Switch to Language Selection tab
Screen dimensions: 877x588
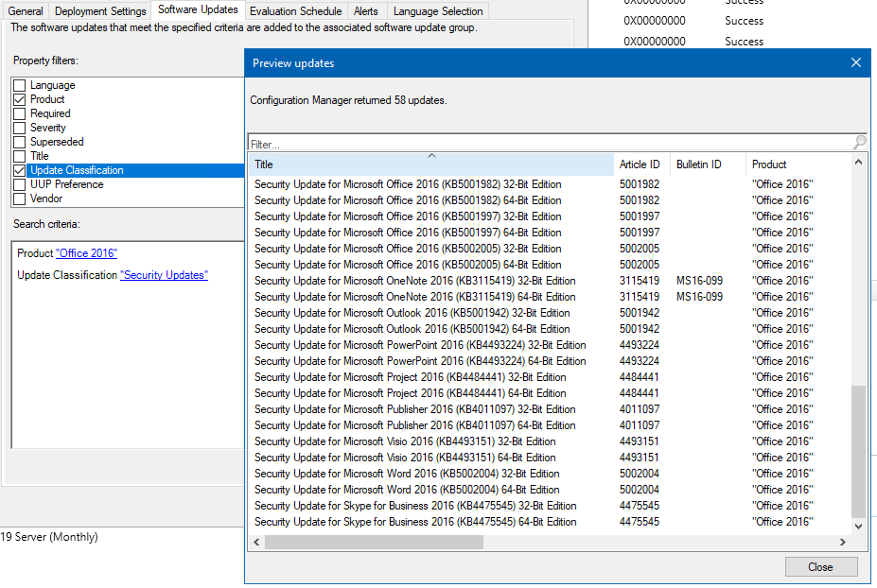click(x=437, y=11)
